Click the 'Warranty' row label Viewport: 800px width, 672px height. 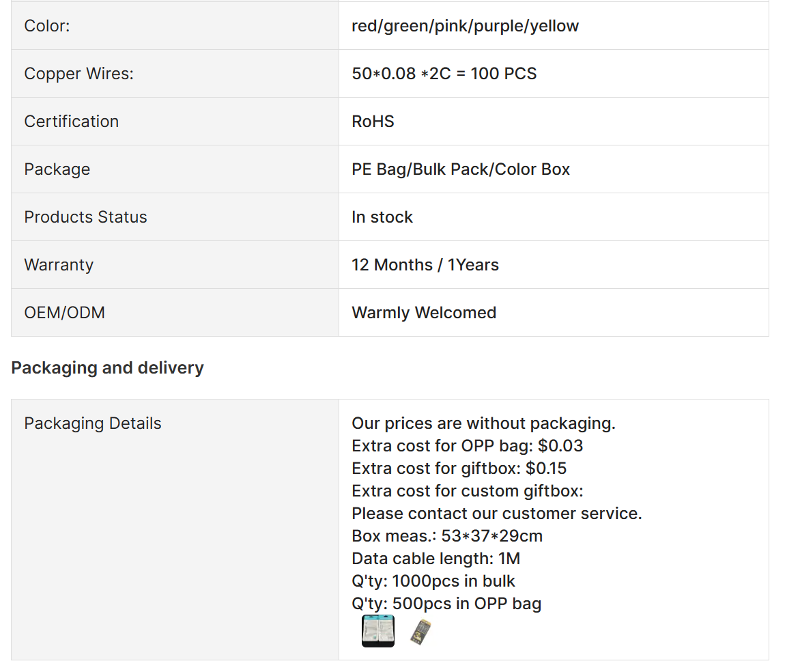[x=59, y=265]
